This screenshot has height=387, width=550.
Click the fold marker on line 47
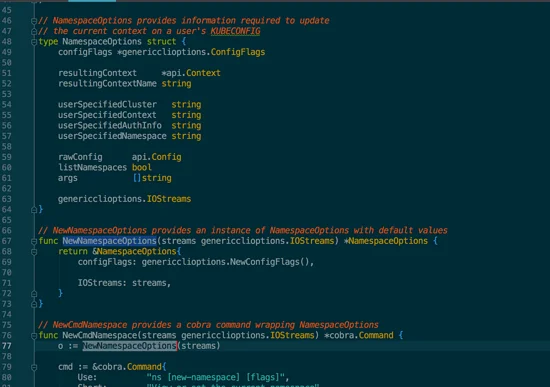[34, 32]
